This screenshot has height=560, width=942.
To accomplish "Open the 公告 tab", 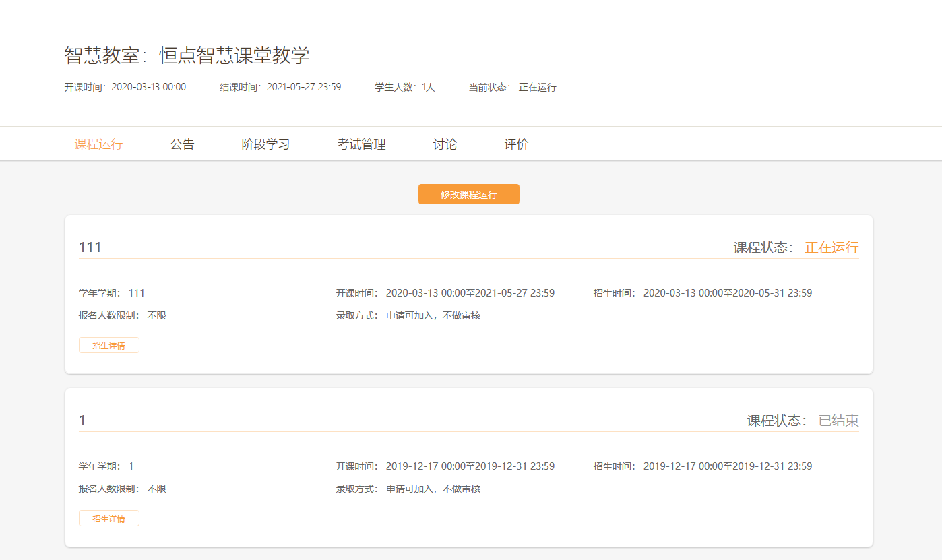I will point(182,144).
